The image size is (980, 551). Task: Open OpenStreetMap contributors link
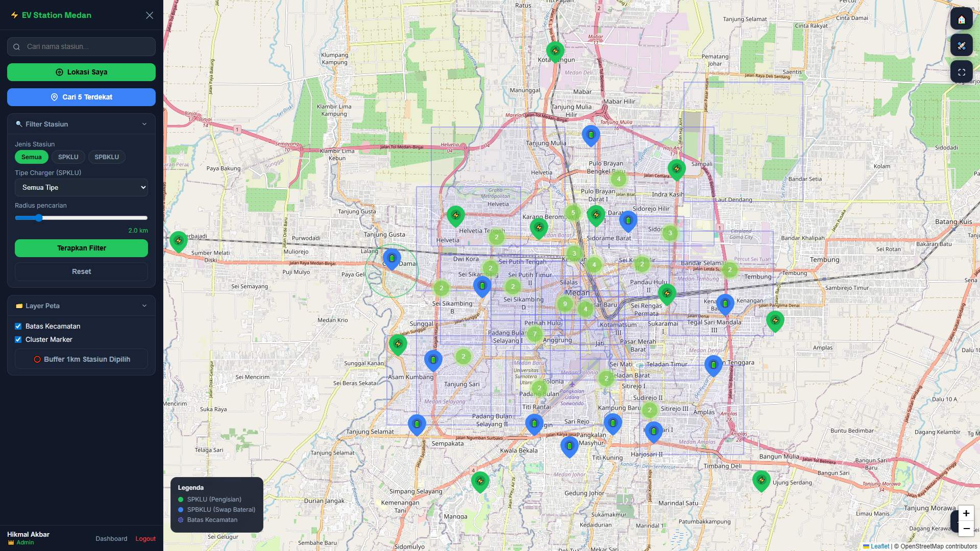point(939,546)
